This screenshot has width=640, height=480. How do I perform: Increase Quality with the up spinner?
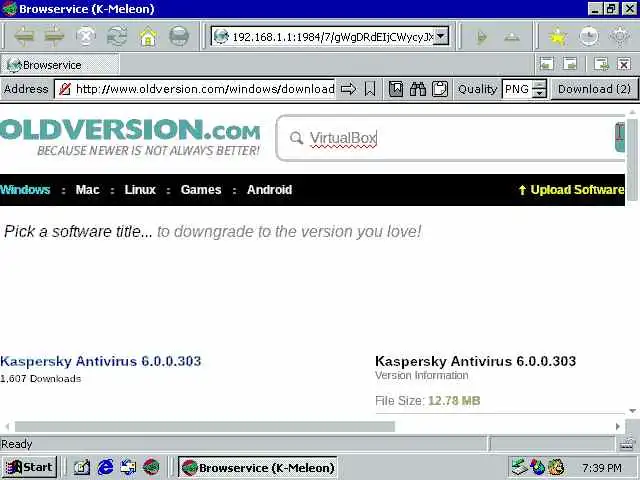540,84
